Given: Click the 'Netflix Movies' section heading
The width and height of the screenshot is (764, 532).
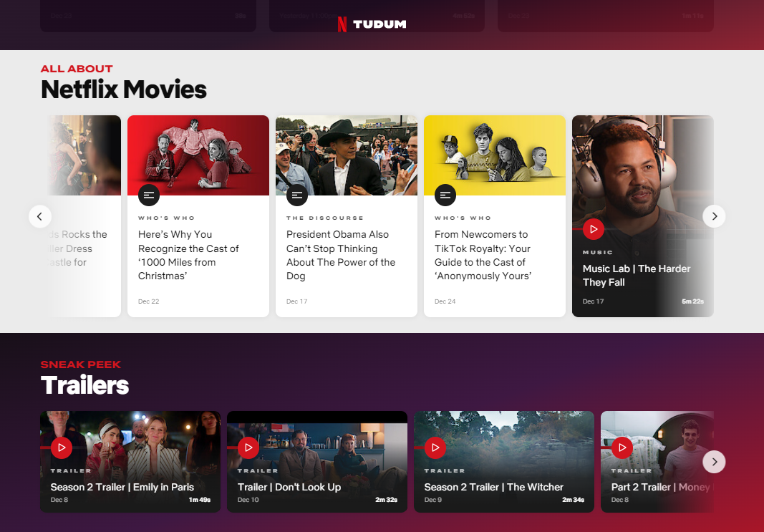Looking at the screenshot, I should pyautogui.click(x=124, y=90).
